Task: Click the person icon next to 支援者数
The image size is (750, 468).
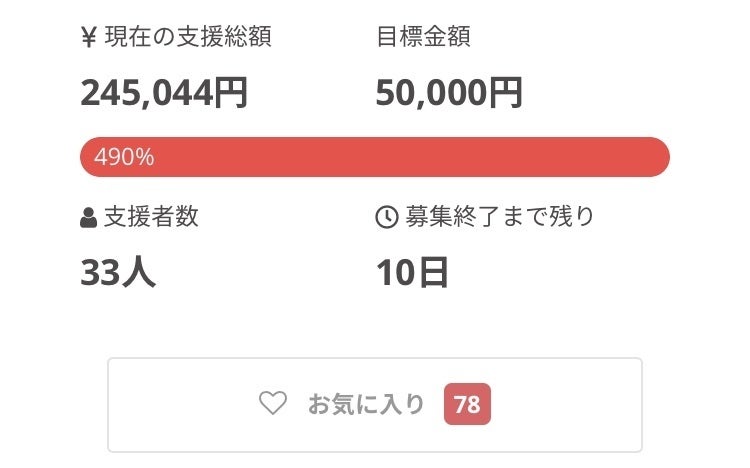Action: pyautogui.click(x=88, y=218)
